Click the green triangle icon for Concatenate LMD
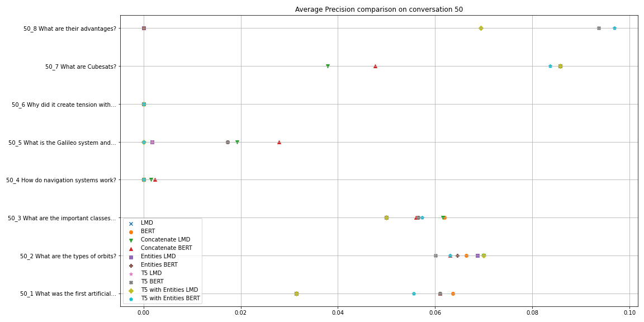Viewport: 644px width, 322px height. (x=131, y=240)
